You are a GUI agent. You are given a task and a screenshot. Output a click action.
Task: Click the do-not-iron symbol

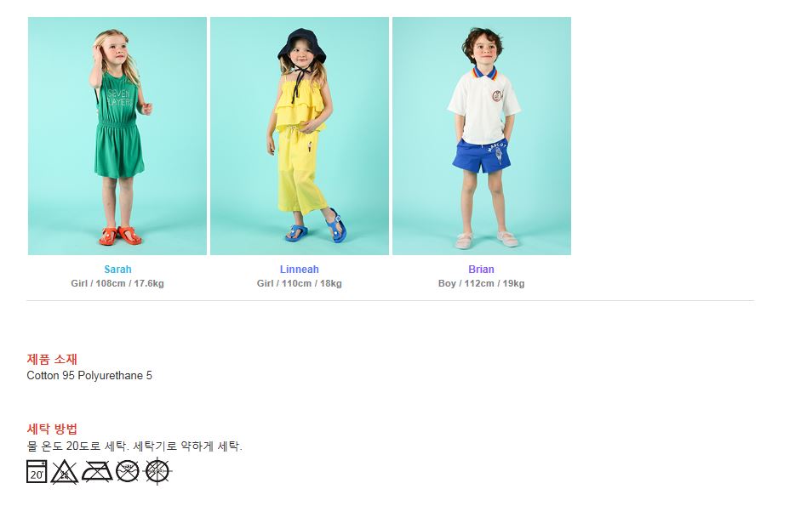coord(97,471)
